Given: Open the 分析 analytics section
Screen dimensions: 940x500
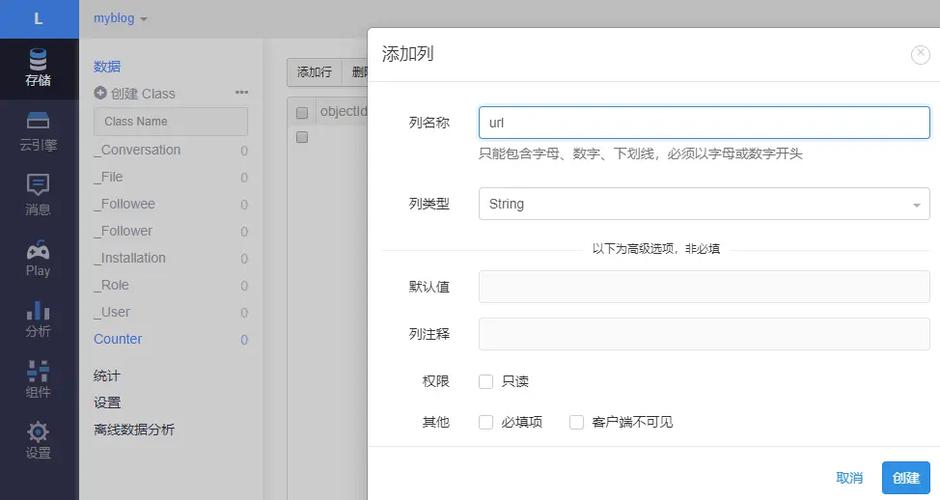Looking at the screenshot, I should tap(38, 319).
